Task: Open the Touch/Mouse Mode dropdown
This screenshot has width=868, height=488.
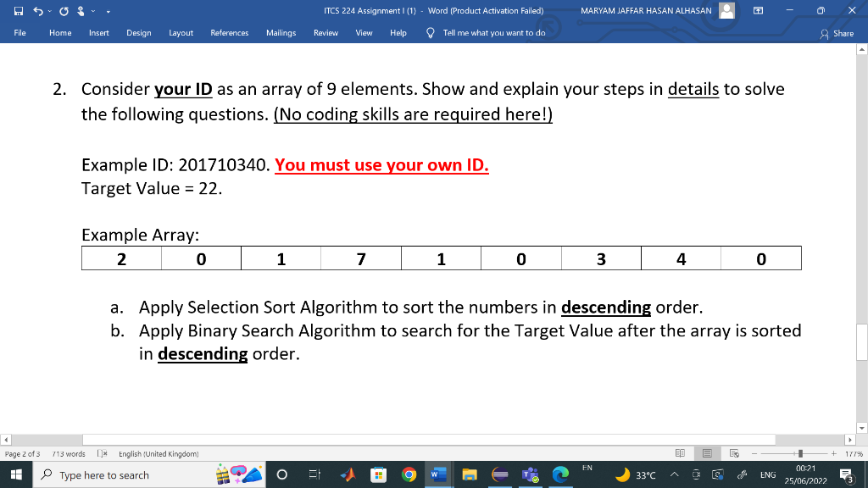Action: click(x=92, y=10)
